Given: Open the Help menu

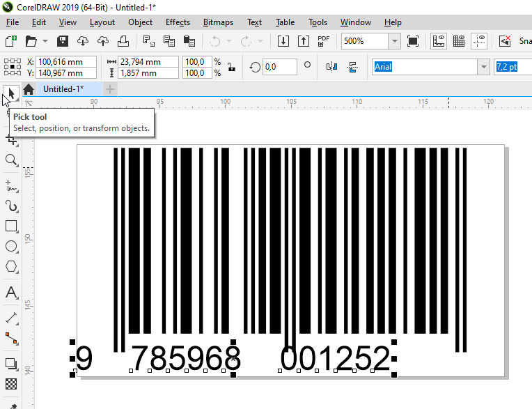Looking at the screenshot, I should point(393,22).
